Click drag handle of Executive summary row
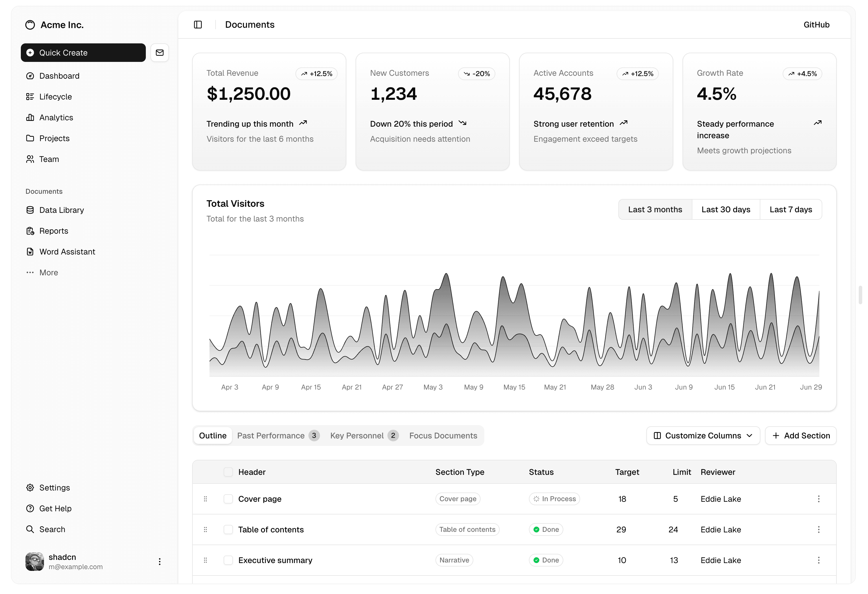868x594 pixels. click(205, 560)
